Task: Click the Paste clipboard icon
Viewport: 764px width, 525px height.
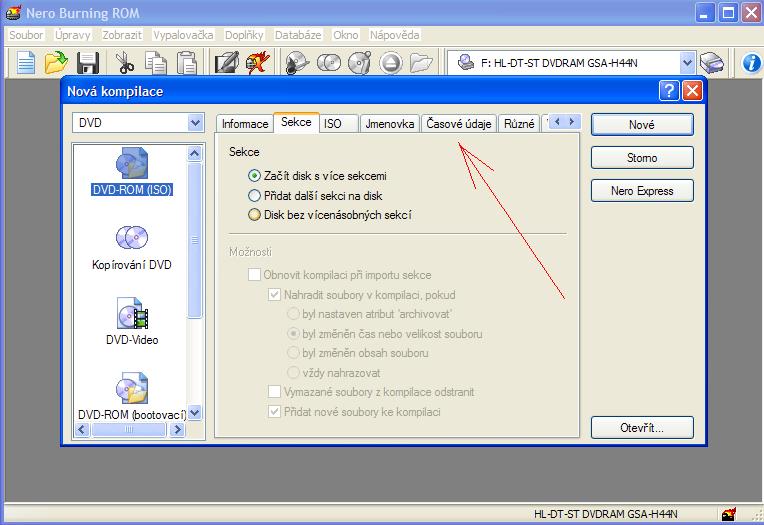Action: pos(187,63)
